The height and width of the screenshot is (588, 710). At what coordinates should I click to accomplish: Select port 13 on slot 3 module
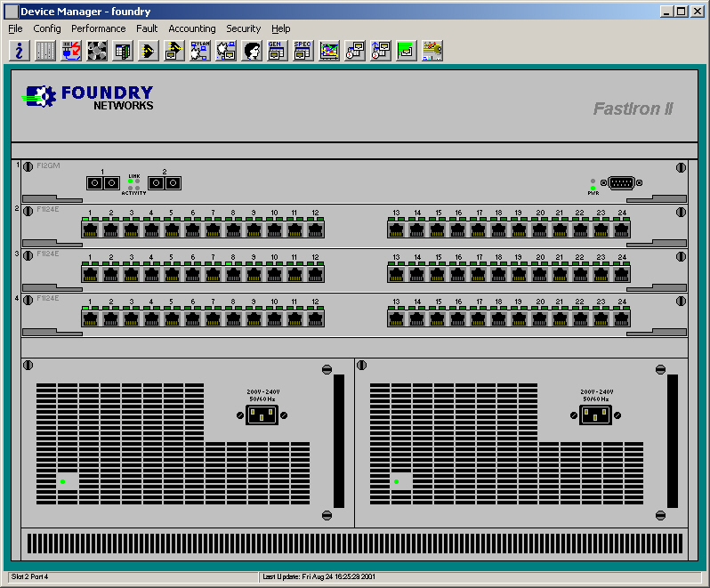[x=397, y=274]
